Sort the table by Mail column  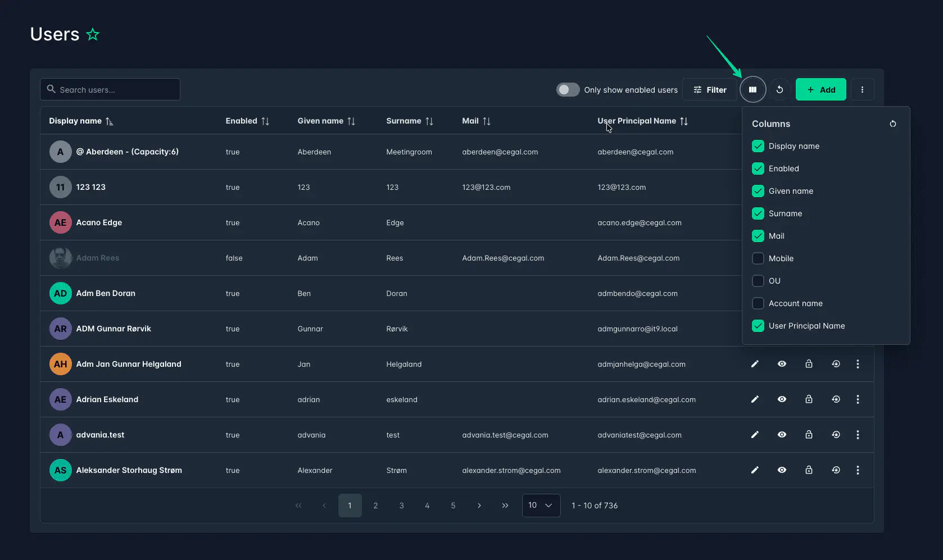(488, 121)
